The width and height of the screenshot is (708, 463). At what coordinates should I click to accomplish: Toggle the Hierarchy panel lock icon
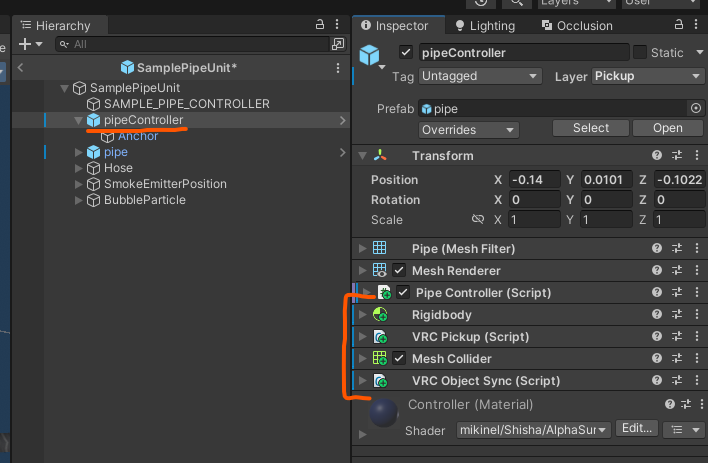click(320, 24)
